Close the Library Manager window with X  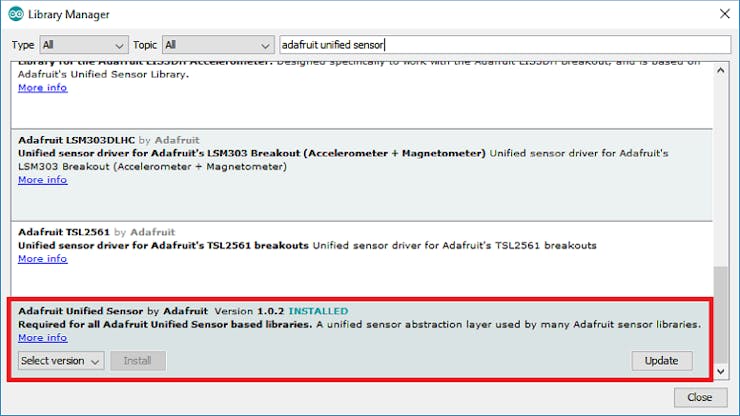[724, 14]
